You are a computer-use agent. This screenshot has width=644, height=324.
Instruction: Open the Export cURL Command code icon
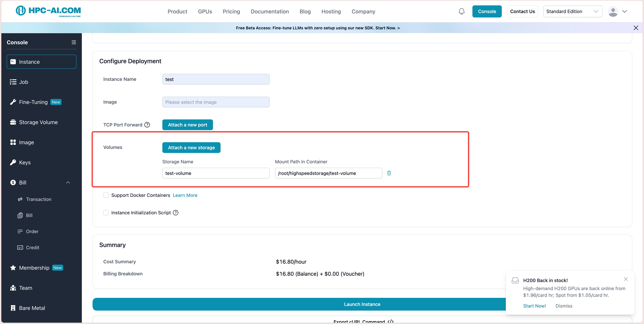coord(390,321)
